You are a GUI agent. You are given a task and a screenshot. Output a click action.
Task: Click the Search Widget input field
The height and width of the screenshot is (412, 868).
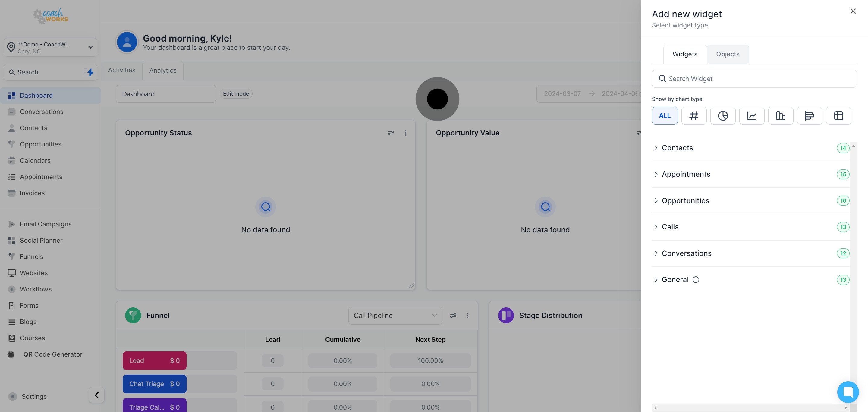754,79
